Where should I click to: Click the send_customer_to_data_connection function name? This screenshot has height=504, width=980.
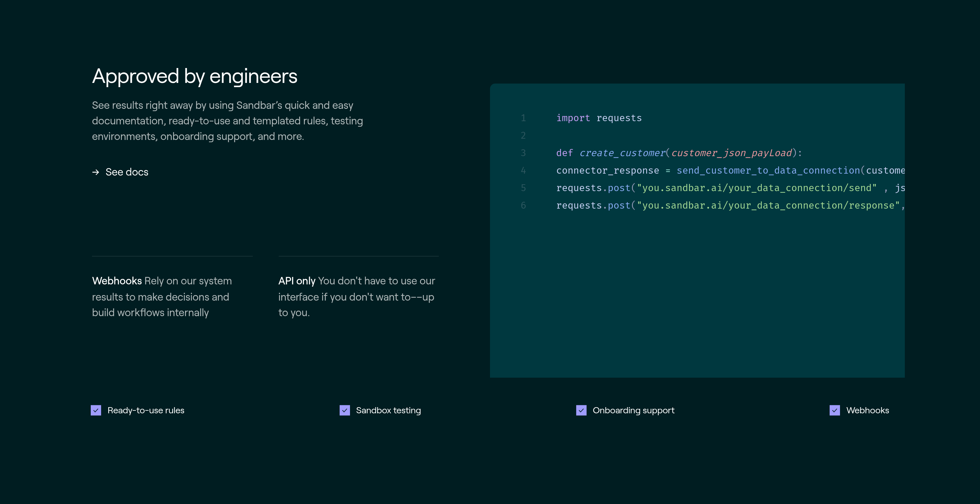[x=768, y=170]
